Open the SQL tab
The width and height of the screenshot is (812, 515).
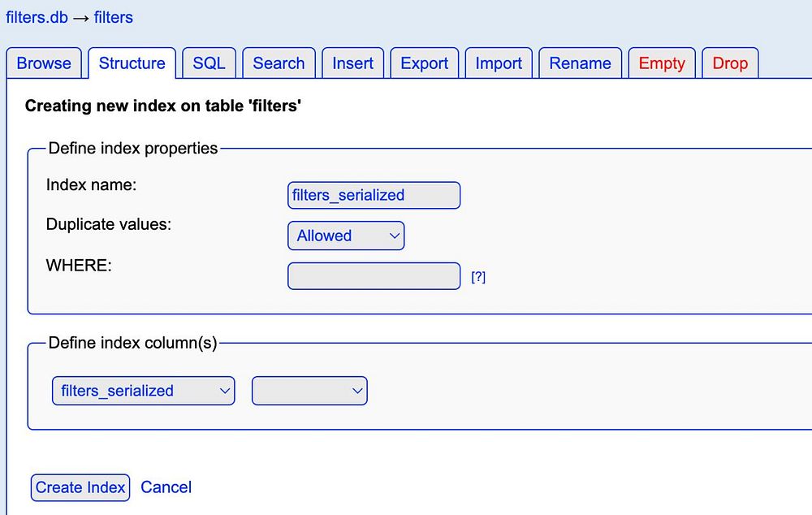coord(209,63)
